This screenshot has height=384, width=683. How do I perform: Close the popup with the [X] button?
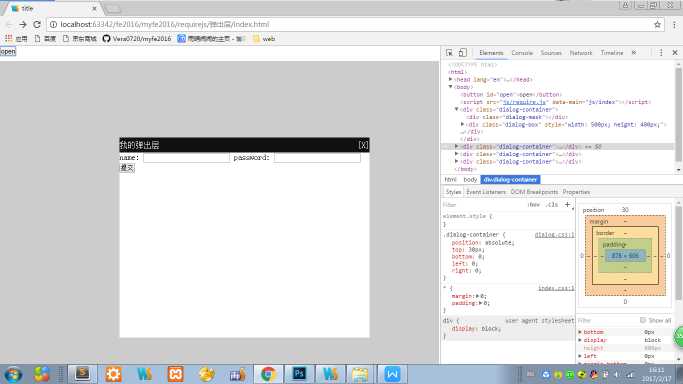coord(363,145)
